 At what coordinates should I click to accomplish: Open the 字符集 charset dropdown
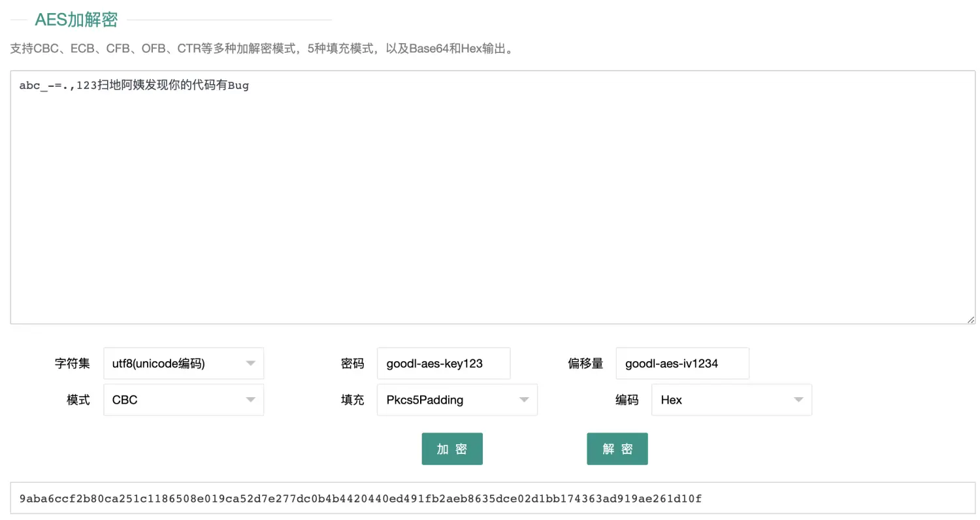[x=184, y=363]
